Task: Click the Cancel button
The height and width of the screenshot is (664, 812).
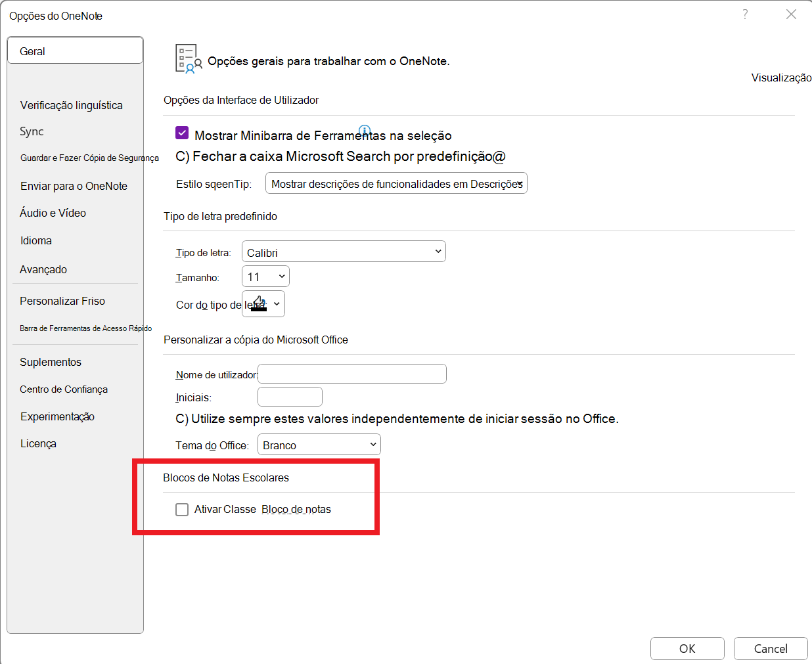Action: 771,648
